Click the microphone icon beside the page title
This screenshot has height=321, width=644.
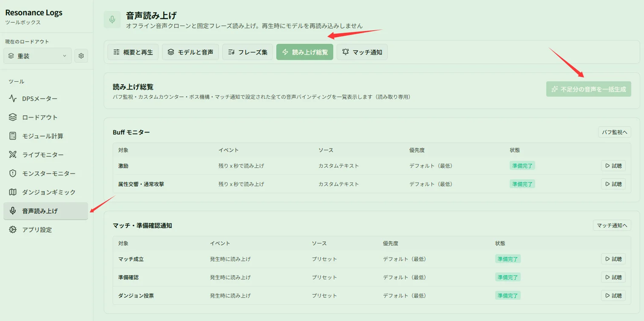click(x=112, y=20)
